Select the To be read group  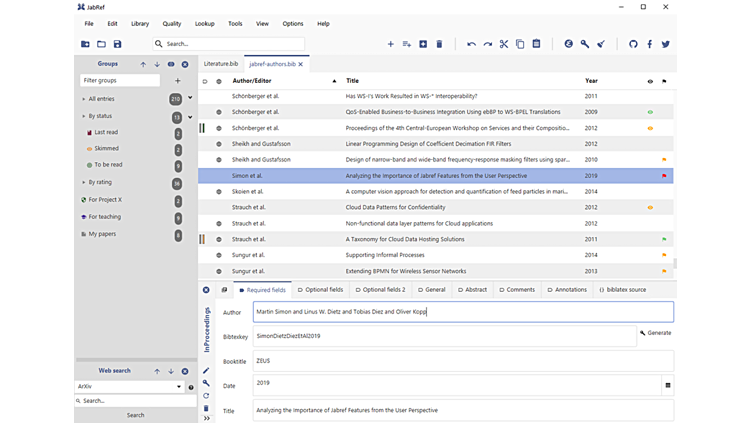coord(108,164)
